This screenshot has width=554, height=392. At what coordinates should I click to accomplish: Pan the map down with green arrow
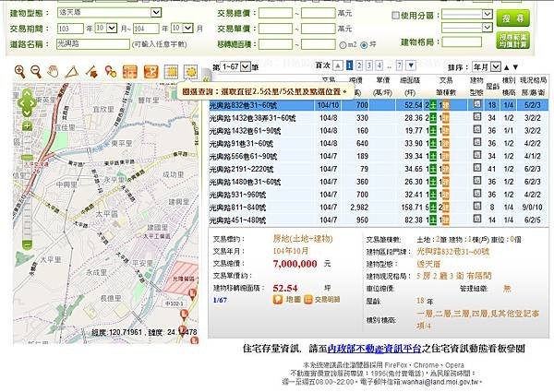(x=27, y=113)
